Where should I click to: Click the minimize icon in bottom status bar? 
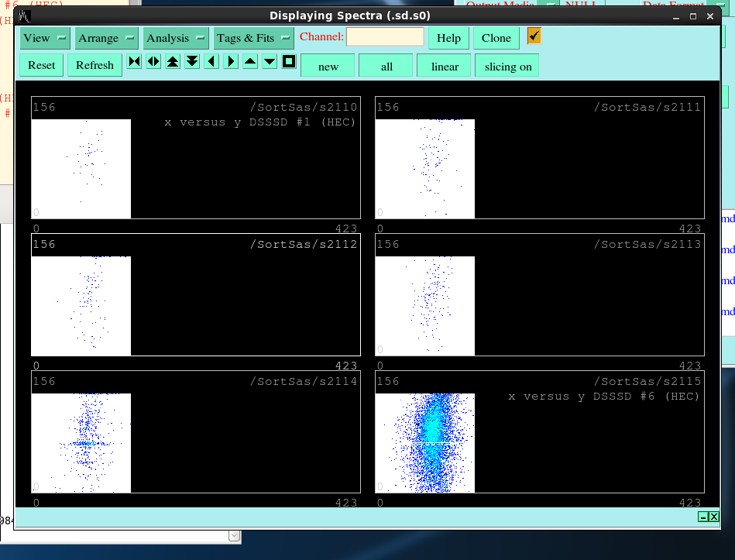point(702,517)
